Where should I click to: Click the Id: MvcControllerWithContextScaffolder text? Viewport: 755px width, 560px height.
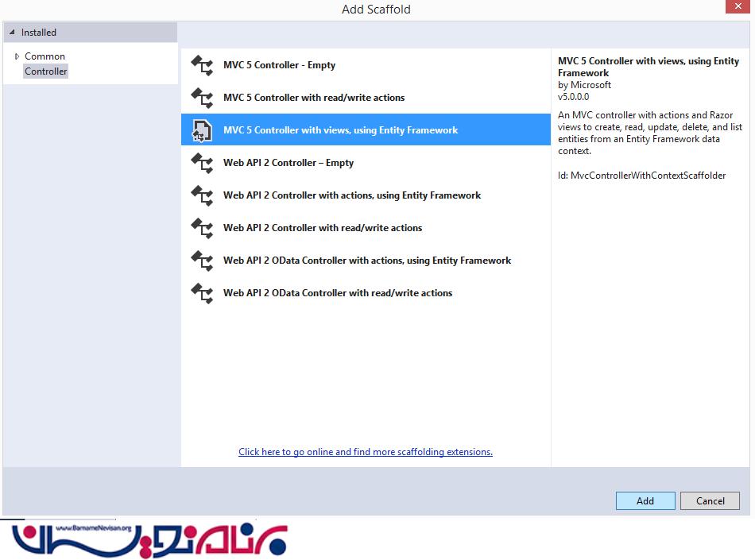pyautogui.click(x=642, y=176)
